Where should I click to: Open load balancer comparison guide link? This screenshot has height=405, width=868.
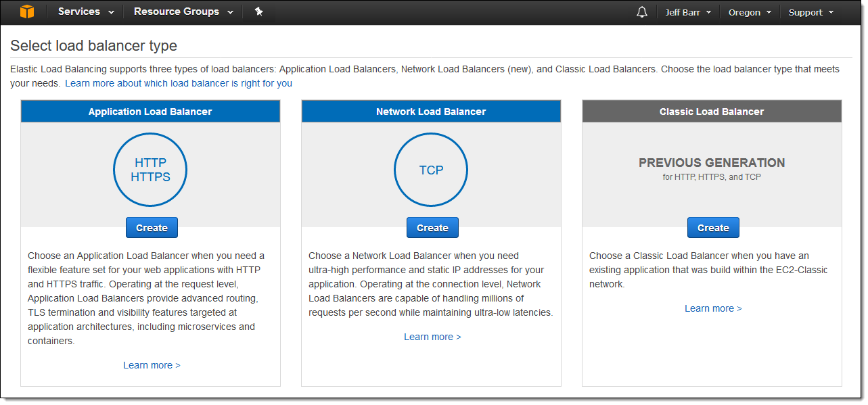(178, 82)
